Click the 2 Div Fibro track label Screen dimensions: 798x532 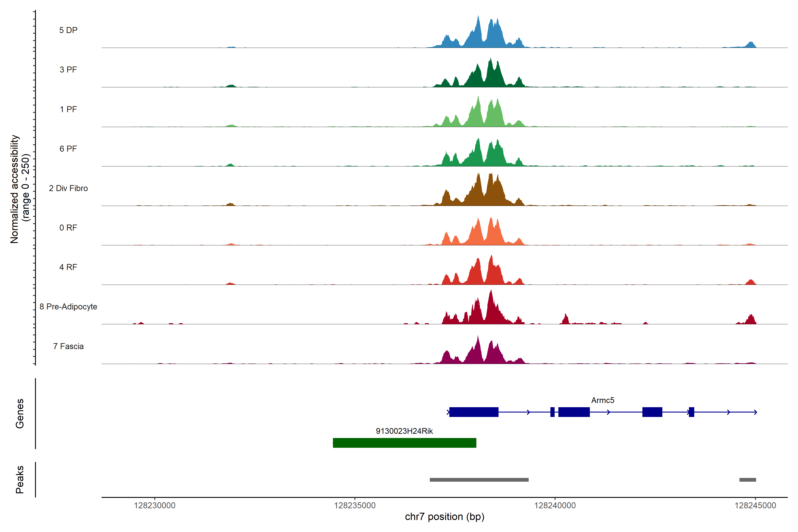point(68,188)
